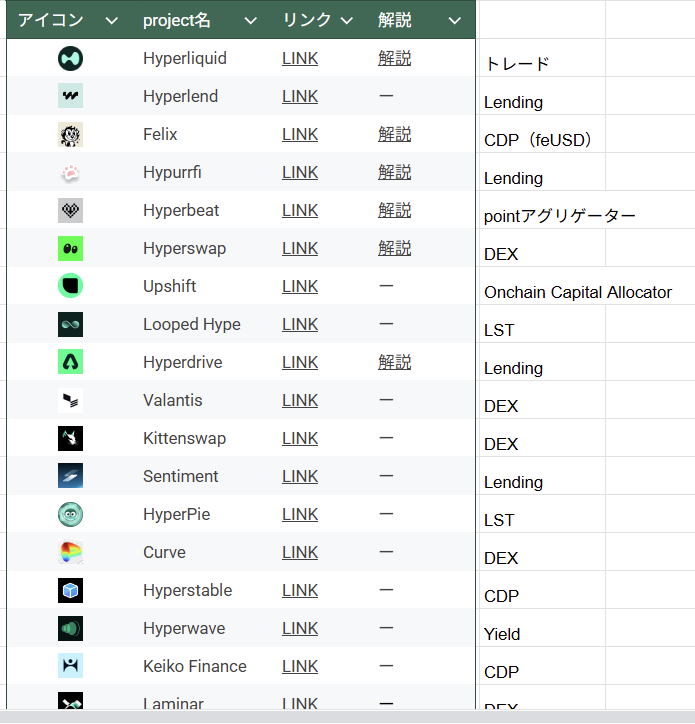
Task: Click the Looped Hype infinity icon
Action: pyautogui.click(x=70, y=324)
